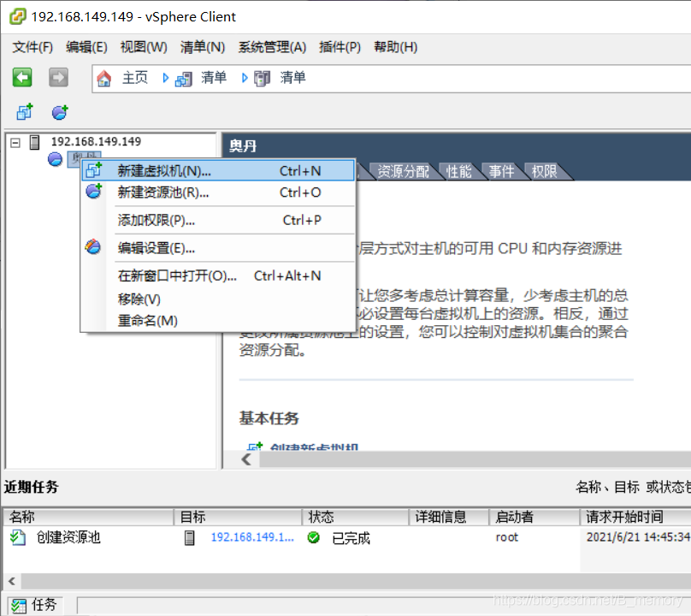Sort tasks by the 请求开始时间 column header
This screenshot has height=616, width=691.
click(x=635, y=517)
